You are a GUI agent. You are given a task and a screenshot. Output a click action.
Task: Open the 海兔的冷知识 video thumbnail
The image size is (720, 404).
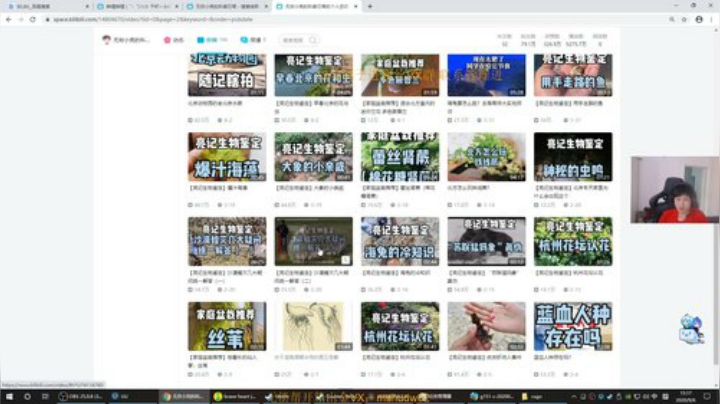(x=400, y=241)
